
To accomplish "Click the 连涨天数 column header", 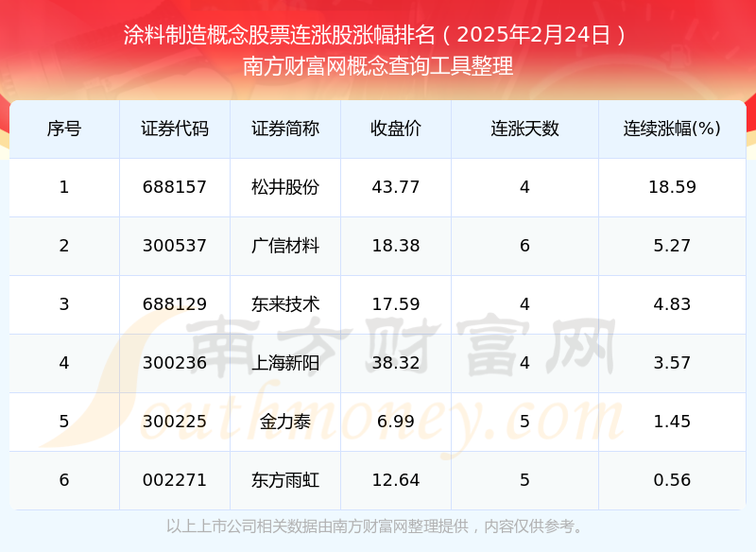I will (x=524, y=129).
